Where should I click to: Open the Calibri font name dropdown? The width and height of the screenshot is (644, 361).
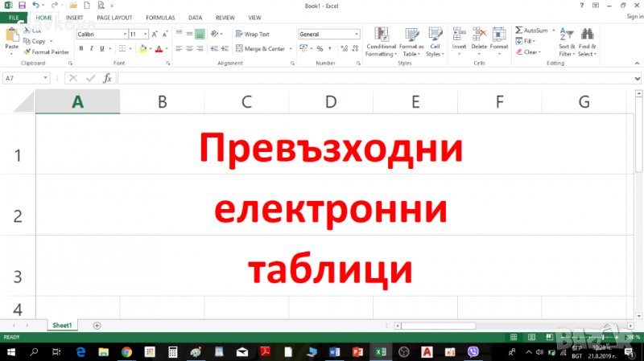coord(125,35)
